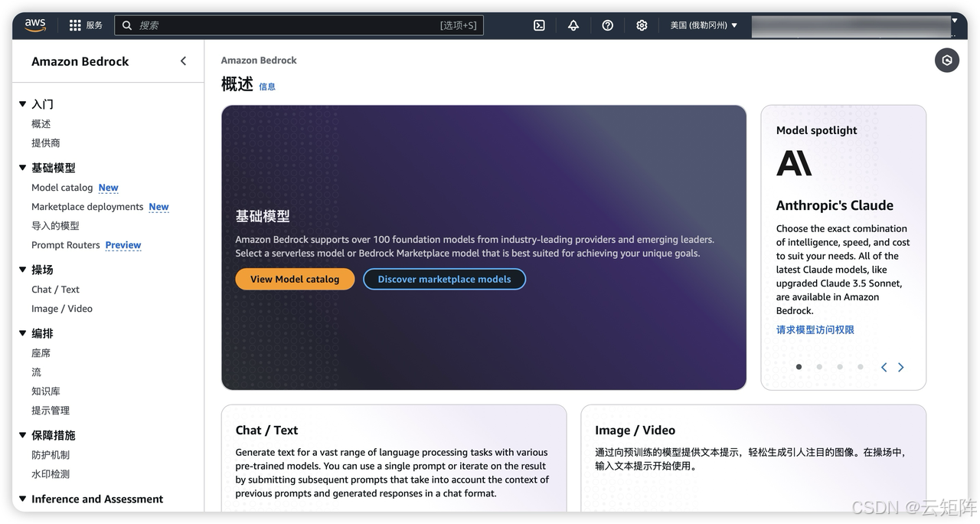
Task: Collapse the 保障措施 section triangle
Action: tap(23, 434)
